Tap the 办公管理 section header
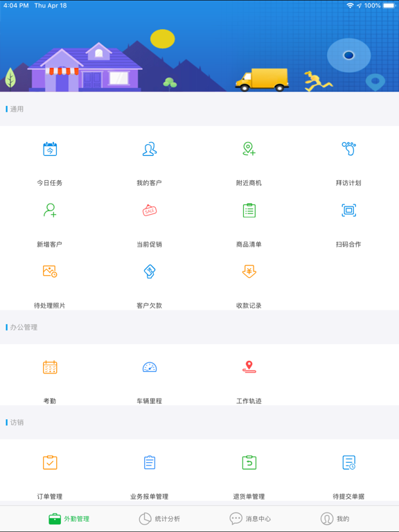This screenshot has width=399, height=532. tap(24, 328)
